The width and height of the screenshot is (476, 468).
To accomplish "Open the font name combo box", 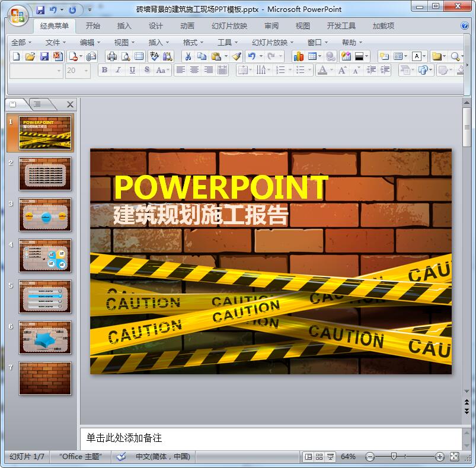I will click(36, 71).
